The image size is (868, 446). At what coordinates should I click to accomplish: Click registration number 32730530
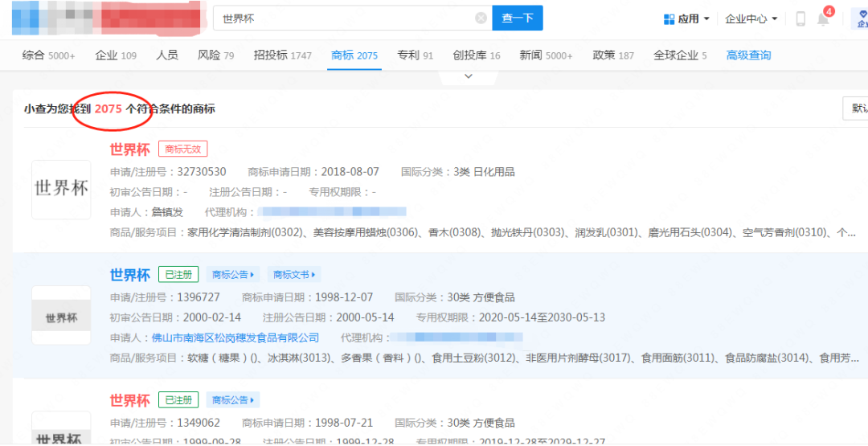click(x=202, y=172)
